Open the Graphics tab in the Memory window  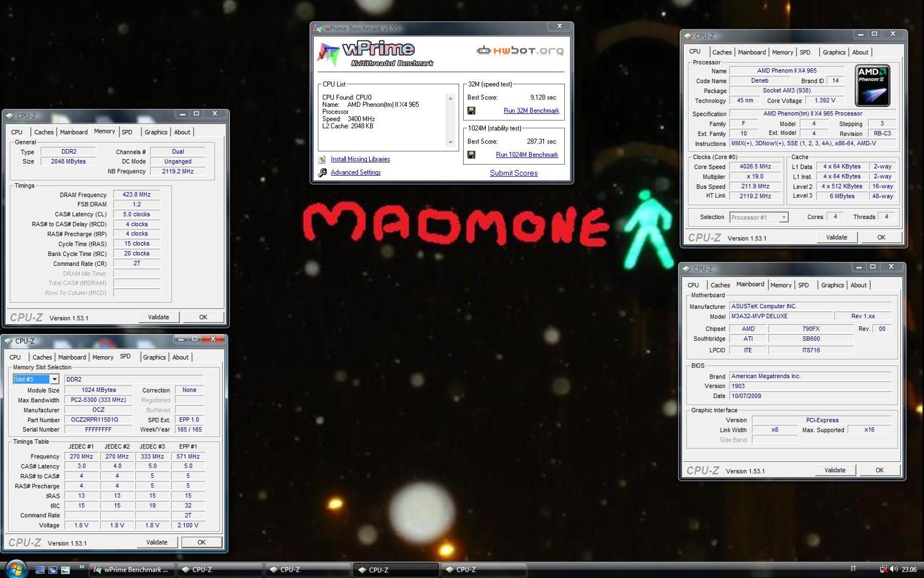(x=156, y=132)
